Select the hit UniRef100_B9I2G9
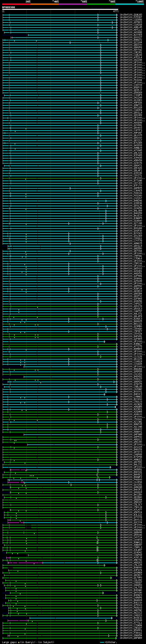The width and height of the screenshot is (146, 644). point(131,108)
